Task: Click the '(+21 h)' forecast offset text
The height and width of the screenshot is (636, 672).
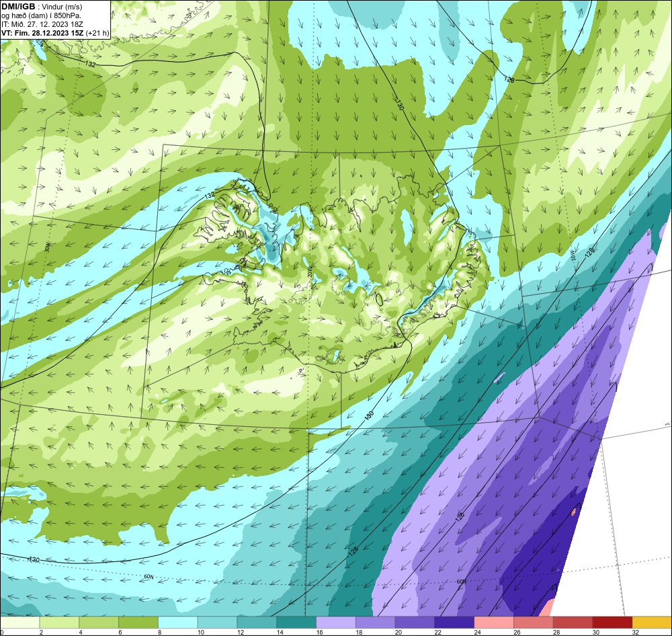Action: [x=97, y=33]
